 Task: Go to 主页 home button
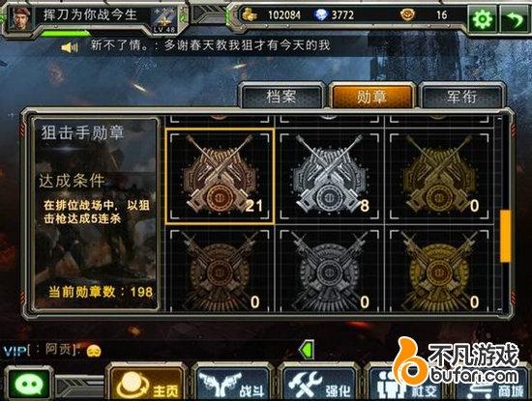click(147, 384)
